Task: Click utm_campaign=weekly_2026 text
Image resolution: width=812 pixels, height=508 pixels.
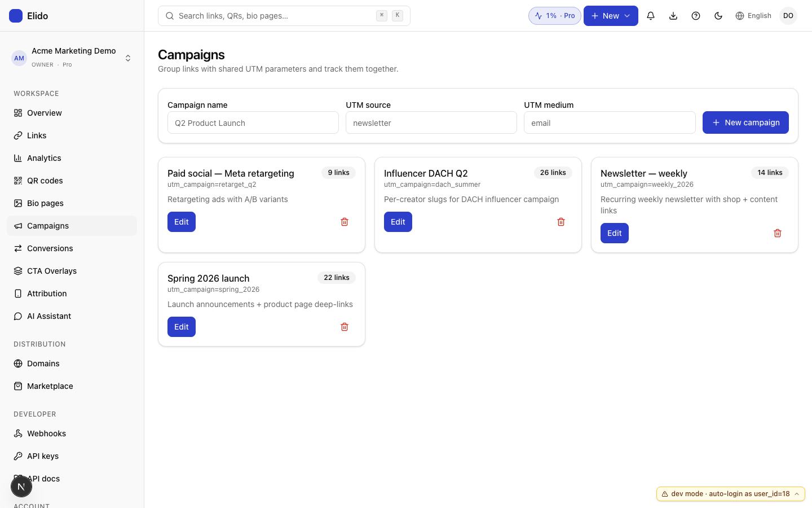Action: click(x=647, y=185)
